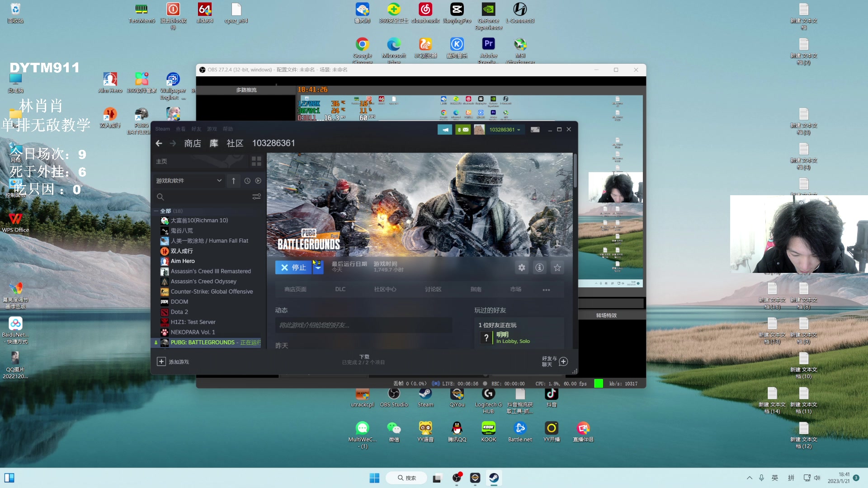Click Steam forward navigation arrow
The width and height of the screenshot is (868, 488).
click(173, 143)
